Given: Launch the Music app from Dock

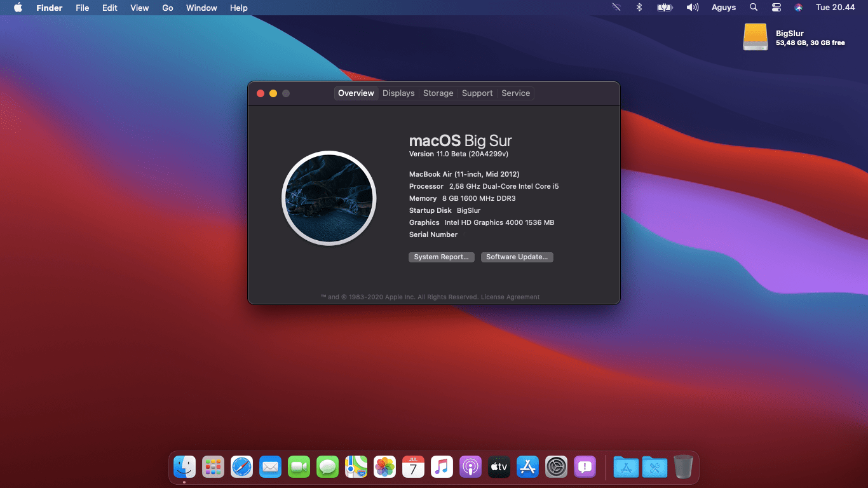Looking at the screenshot, I should pos(442,467).
